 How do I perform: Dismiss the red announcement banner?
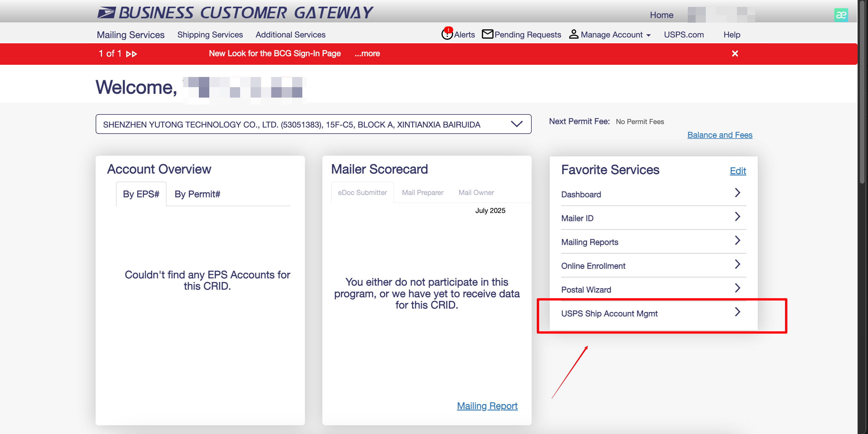click(735, 53)
